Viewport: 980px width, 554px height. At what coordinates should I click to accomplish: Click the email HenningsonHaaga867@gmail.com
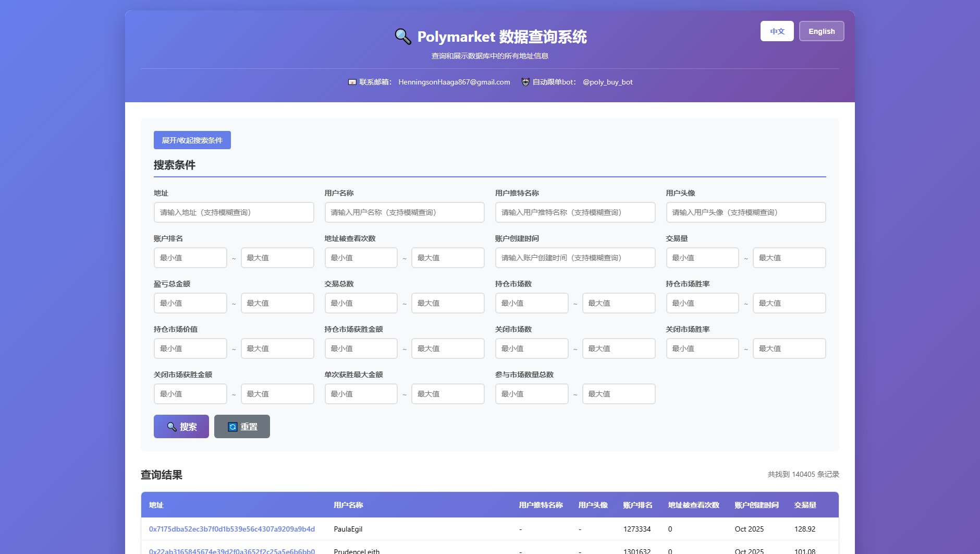point(454,82)
